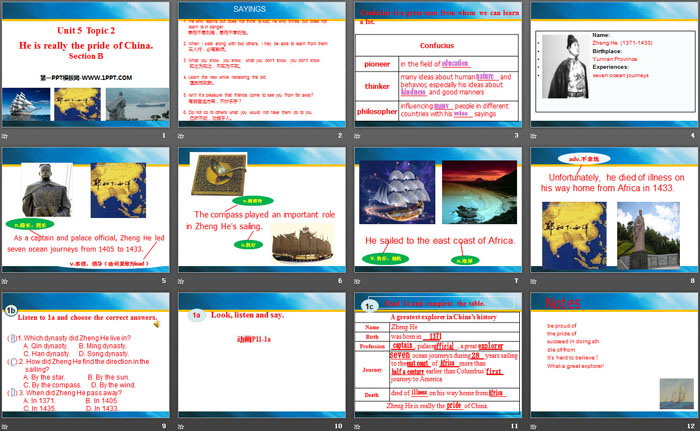Select the Zheng He name and birthplace slide
The image size is (700, 431).
614,63
